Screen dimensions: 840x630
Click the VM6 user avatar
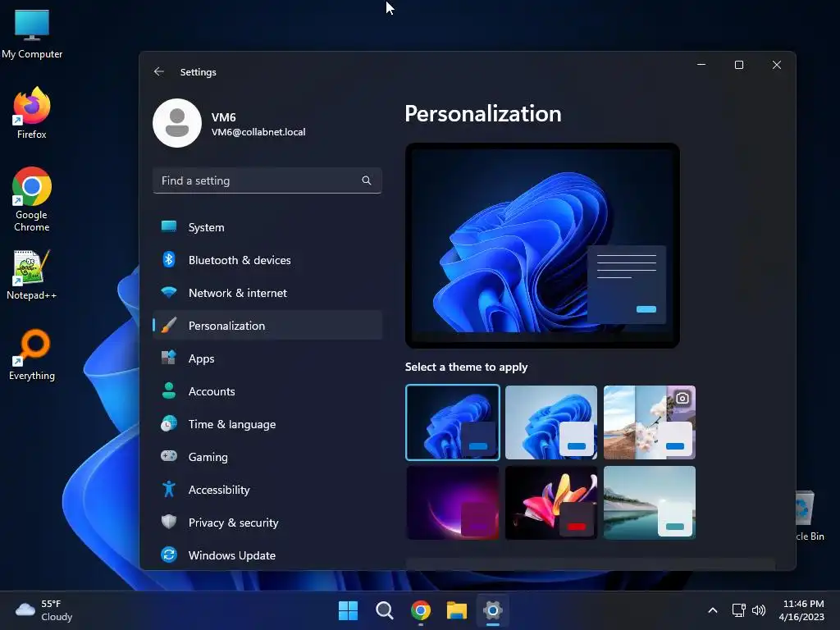(177, 123)
